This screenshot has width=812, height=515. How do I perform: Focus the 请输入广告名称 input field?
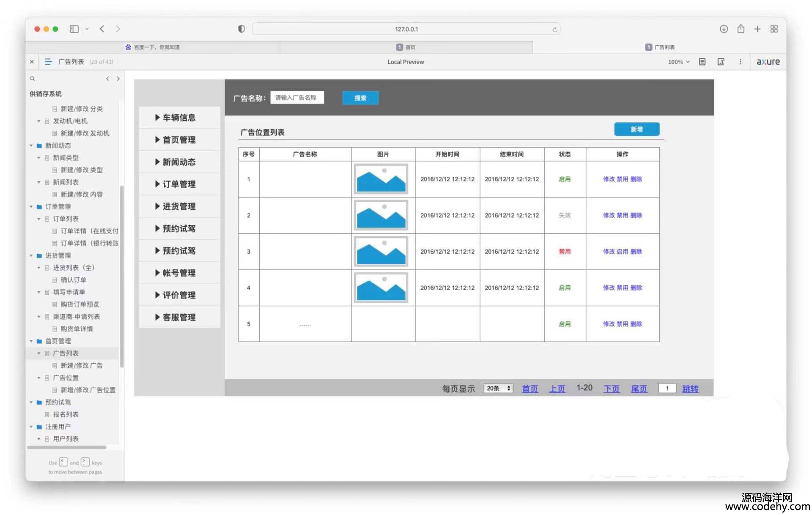(x=297, y=98)
